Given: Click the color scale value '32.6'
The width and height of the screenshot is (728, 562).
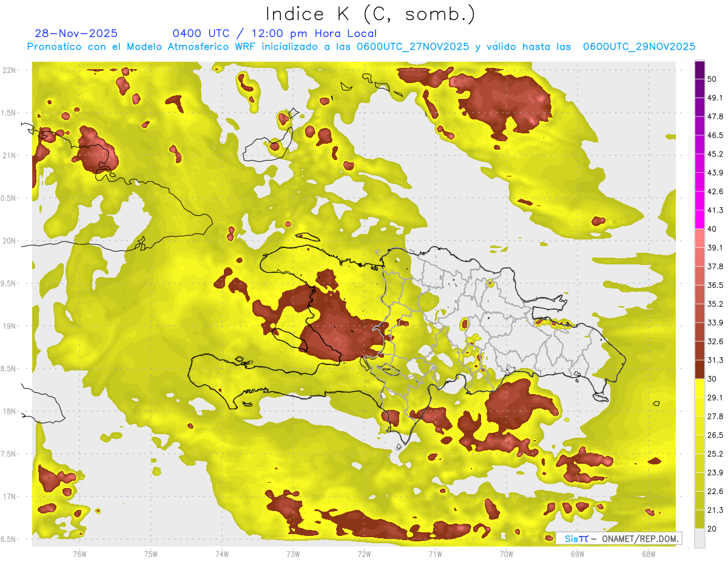Looking at the screenshot, I should coord(715,341).
